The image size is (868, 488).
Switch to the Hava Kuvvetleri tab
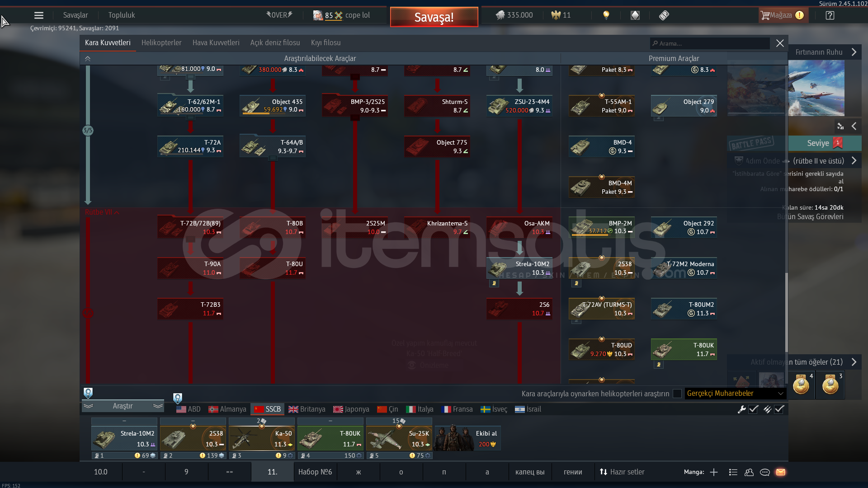216,43
